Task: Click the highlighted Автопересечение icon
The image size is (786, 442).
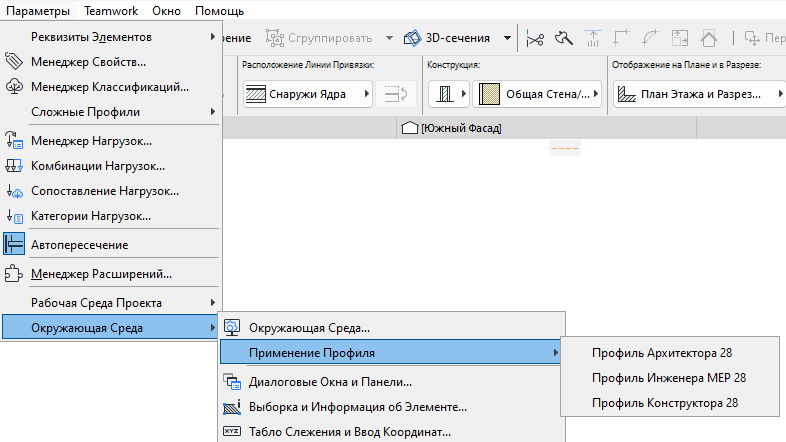Action: [x=14, y=244]
